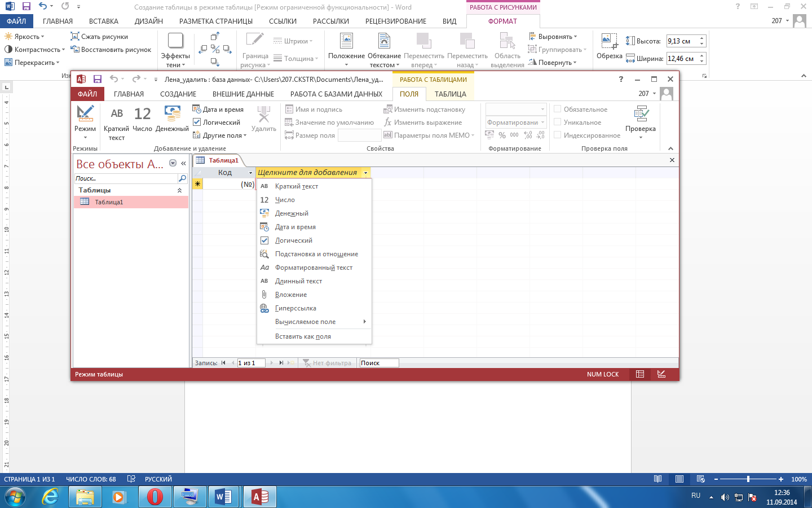
Task: Click Compress pictures (Сжать рисунки) in Word
Action: click(x=99, y=37)
